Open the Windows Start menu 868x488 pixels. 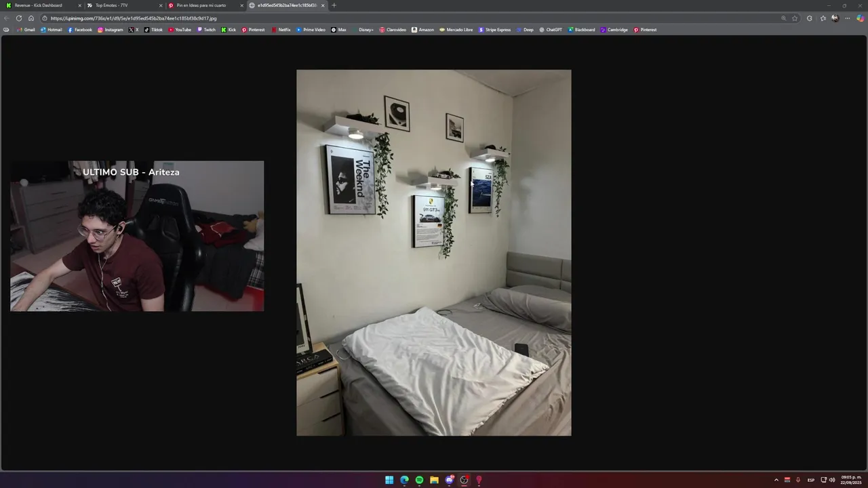click(x=389, y=480)
